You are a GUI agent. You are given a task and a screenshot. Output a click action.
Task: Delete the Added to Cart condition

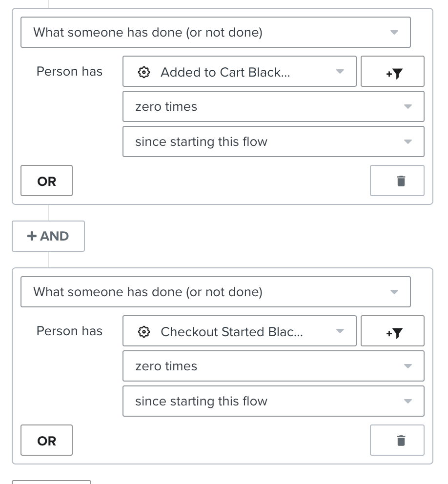pyautogui.click(x=397, y=181)
